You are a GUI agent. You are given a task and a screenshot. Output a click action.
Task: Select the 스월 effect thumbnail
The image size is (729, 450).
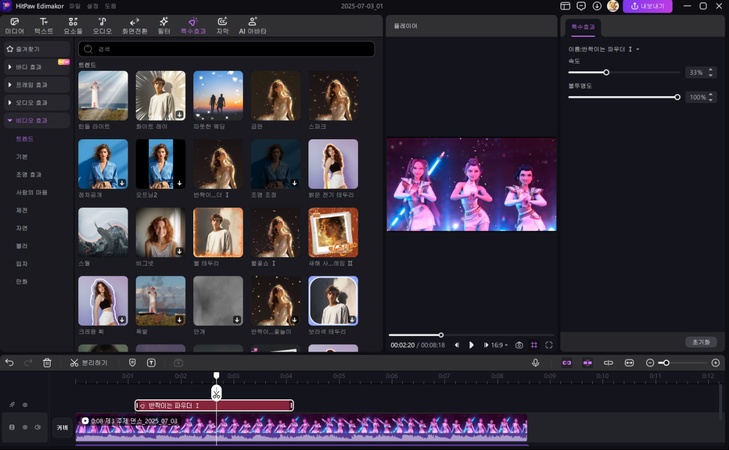pos(103,232)
